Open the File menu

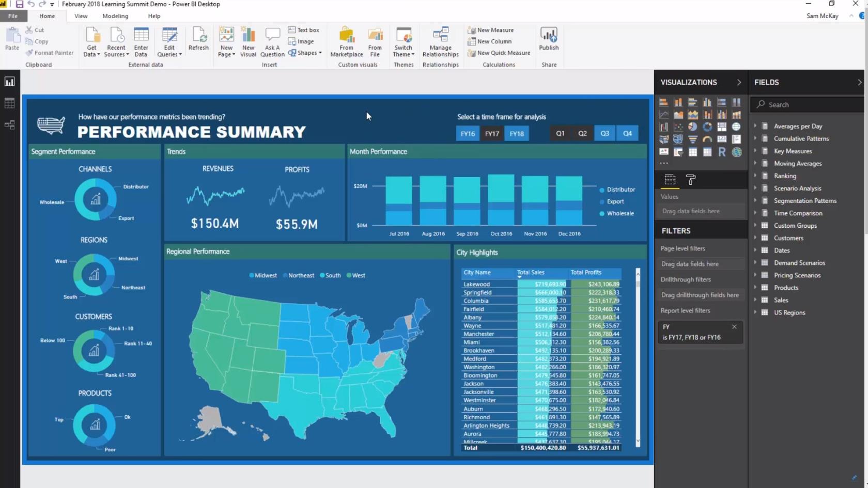pyautogui.click(x=13, y=16)
